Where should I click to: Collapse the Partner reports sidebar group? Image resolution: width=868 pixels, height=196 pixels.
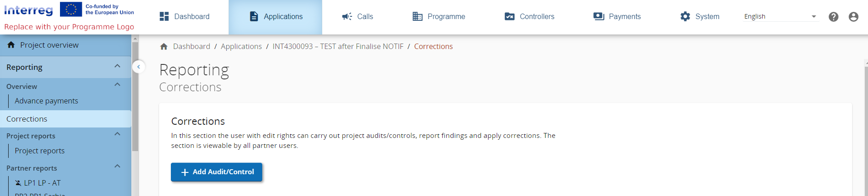[117, 167]
